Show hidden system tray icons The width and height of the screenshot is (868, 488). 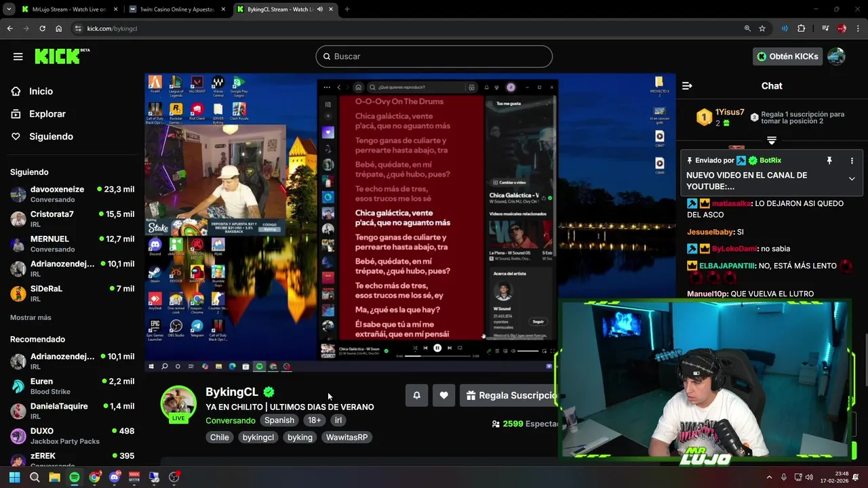[x=769, y=477]
